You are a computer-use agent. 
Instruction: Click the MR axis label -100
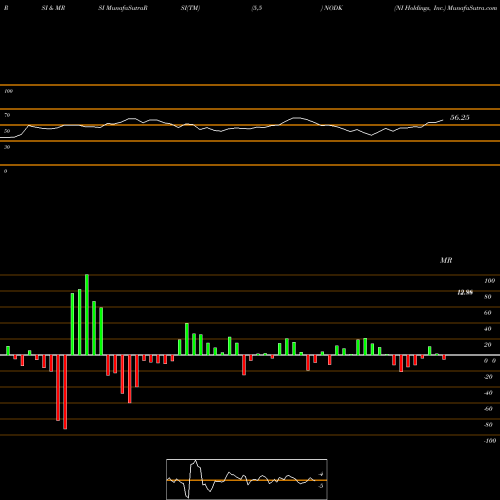[x=490, y=441]
